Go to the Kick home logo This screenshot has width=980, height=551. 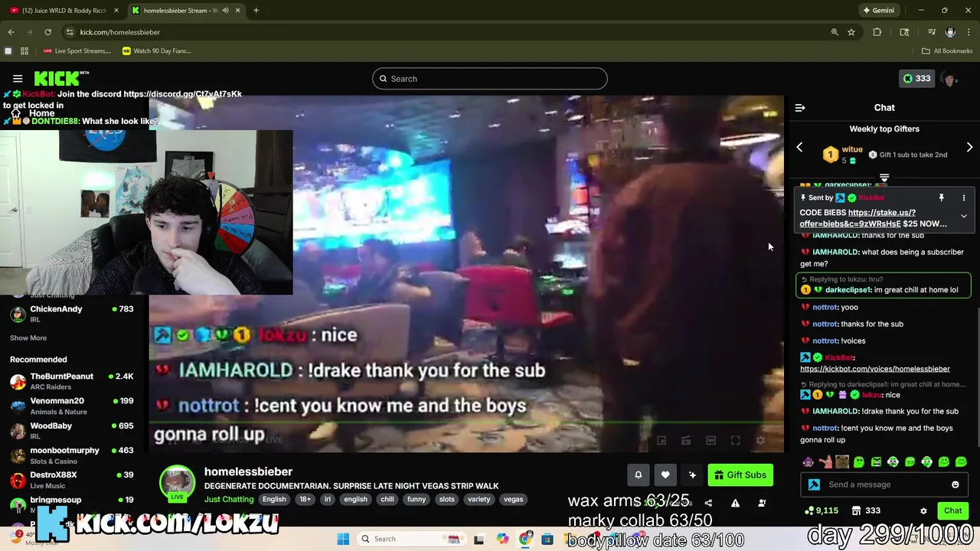[x=61, y=78]
